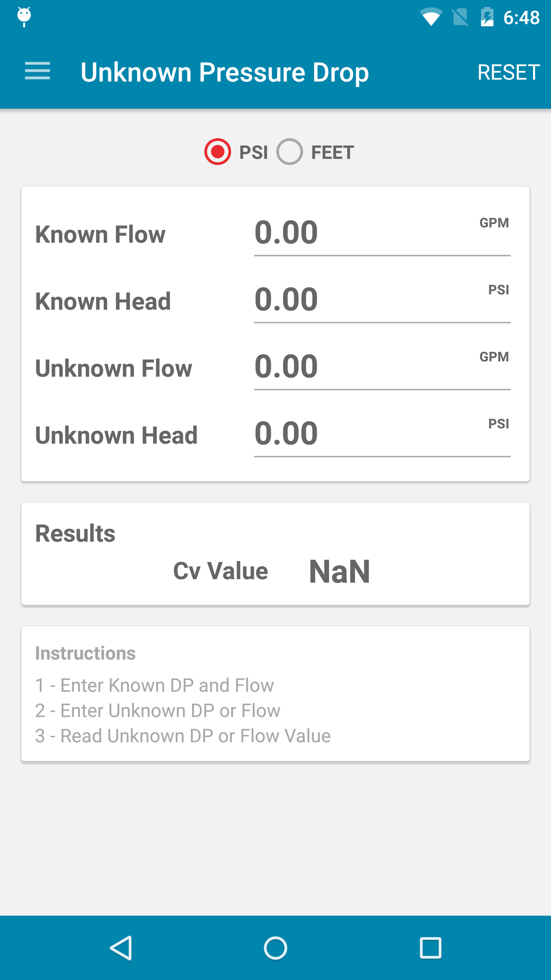
Task: Select the FEET radio button
Action: point(290,152)
